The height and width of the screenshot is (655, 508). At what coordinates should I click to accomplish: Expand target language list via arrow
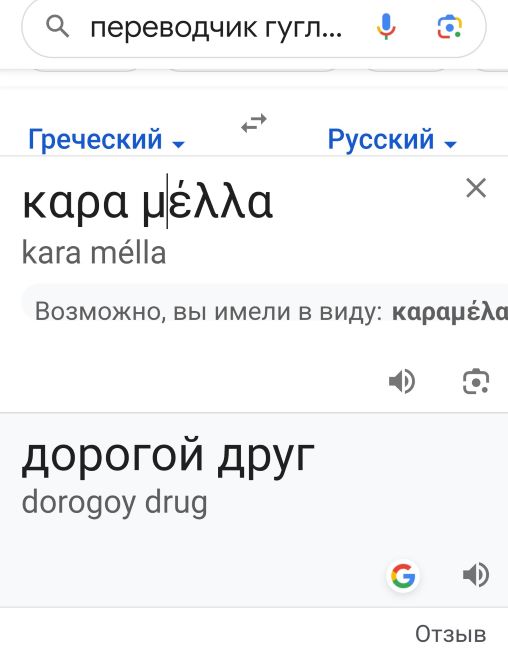pos(450,144)
